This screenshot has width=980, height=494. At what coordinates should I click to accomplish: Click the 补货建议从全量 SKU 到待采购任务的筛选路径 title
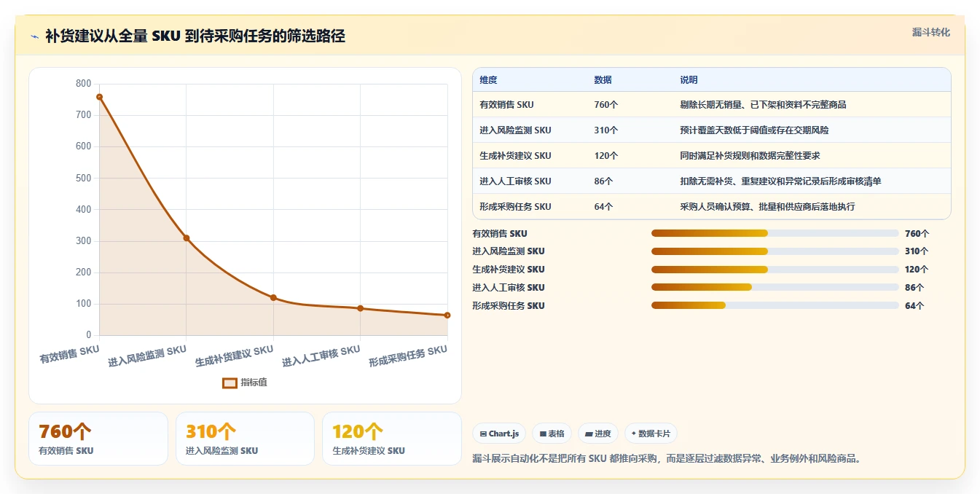coord(195,36)
